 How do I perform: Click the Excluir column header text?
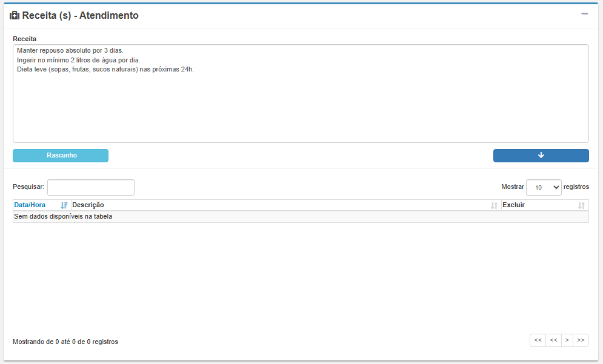pos(513,205)
